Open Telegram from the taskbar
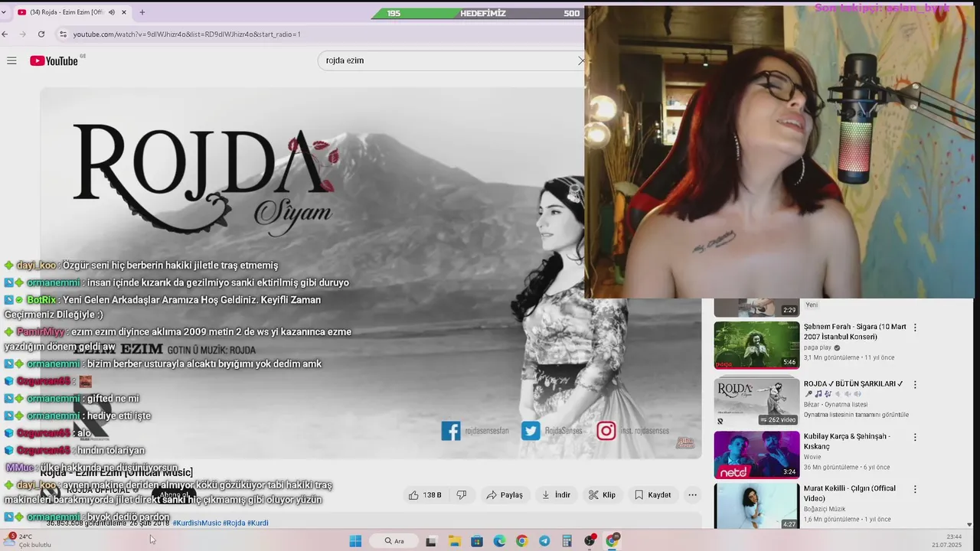This screenshot has height=551, width=980. point(544,541)
